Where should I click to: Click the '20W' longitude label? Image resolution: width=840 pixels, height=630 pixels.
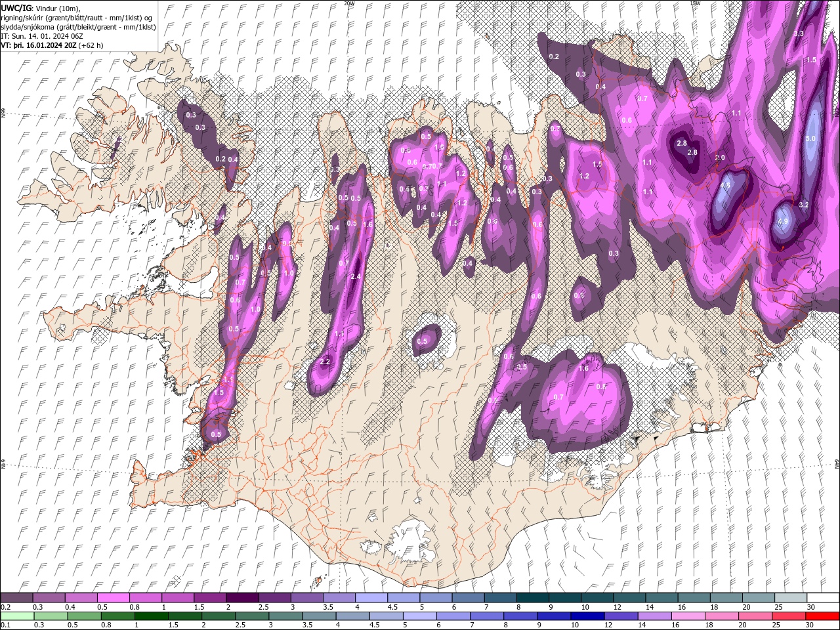[349, 3]
